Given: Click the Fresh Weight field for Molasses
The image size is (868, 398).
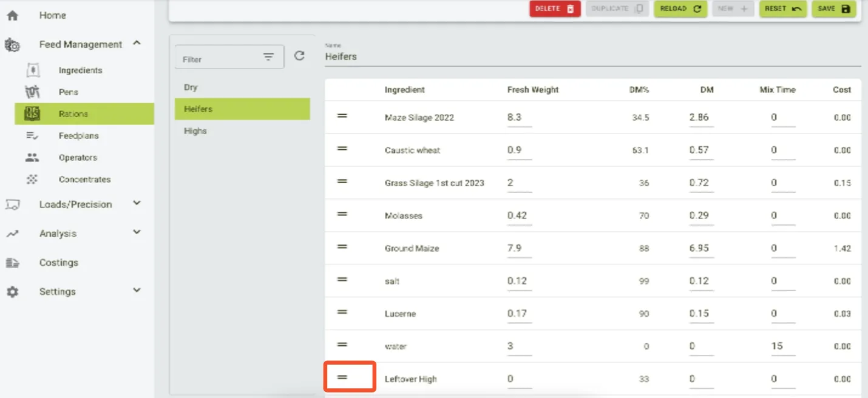Looking at the screenshot, I should [x=519, y=215].
